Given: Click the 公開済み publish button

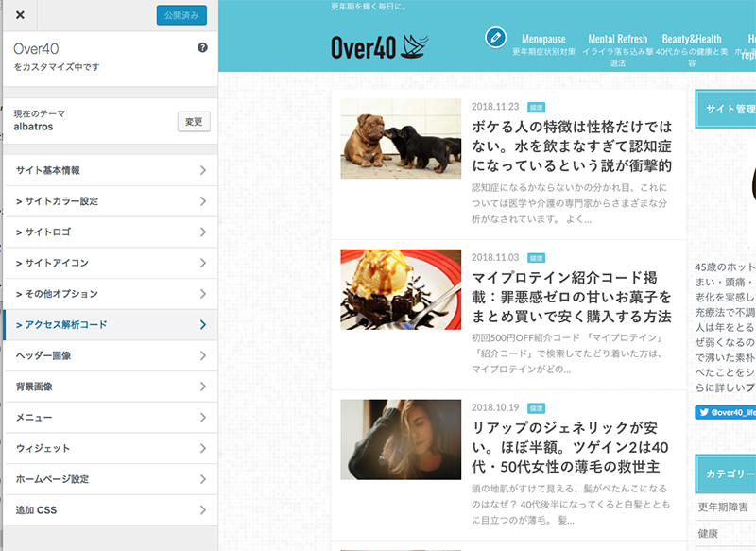Looking at the screenshot, I should (181, 15).
